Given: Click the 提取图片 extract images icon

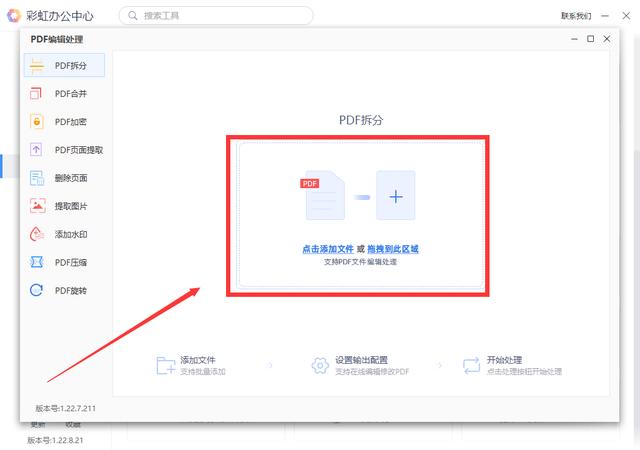Looking at the screenshot, I should 37,206.
